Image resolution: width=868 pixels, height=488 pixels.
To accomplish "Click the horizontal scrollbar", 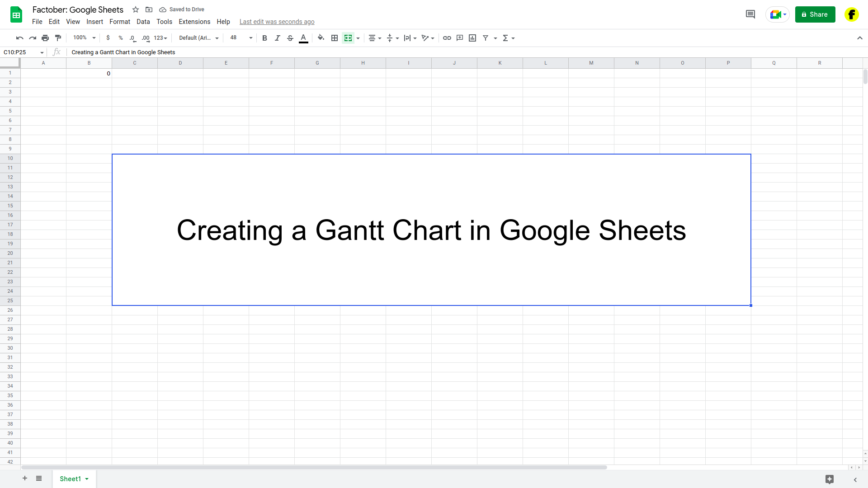I will [x=314, y=467].
